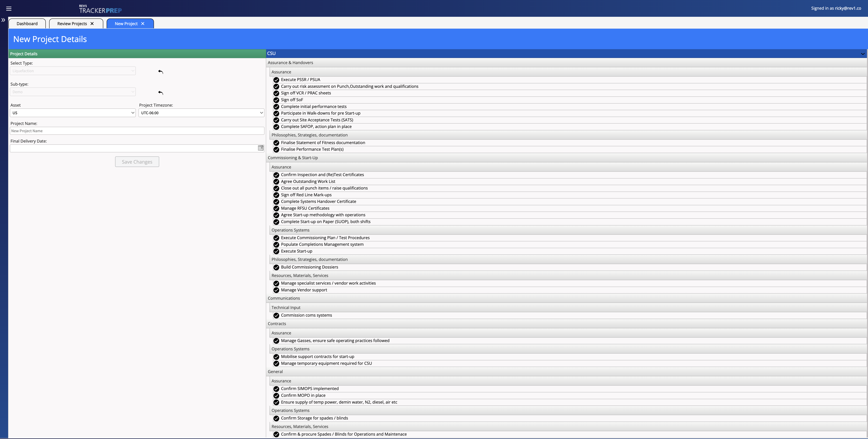Open the hamburger menu icon
The width and height of the screenshot is (868, 439).
9,9
